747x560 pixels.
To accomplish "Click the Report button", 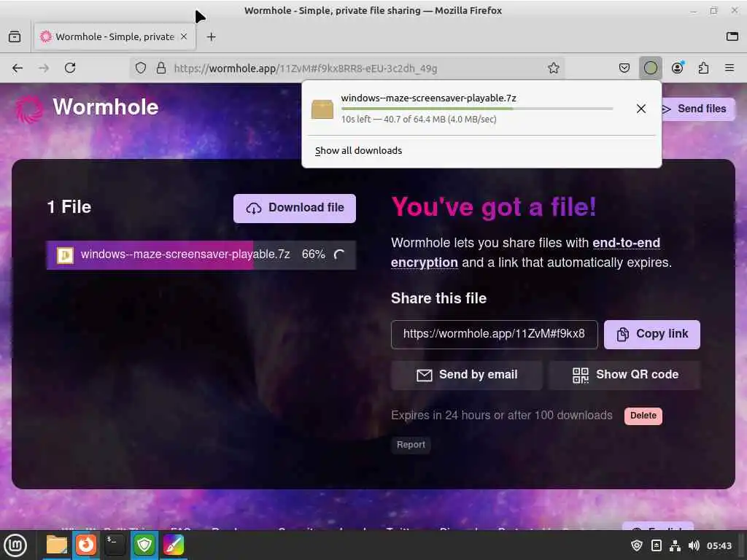I will coord(411,445).
